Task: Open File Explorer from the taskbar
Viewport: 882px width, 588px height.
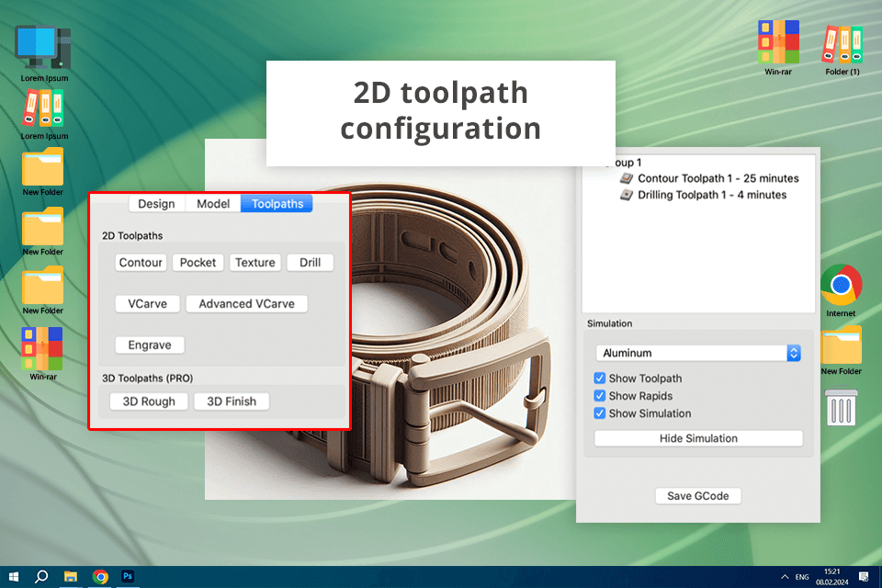Action: [x=71, y=577]
